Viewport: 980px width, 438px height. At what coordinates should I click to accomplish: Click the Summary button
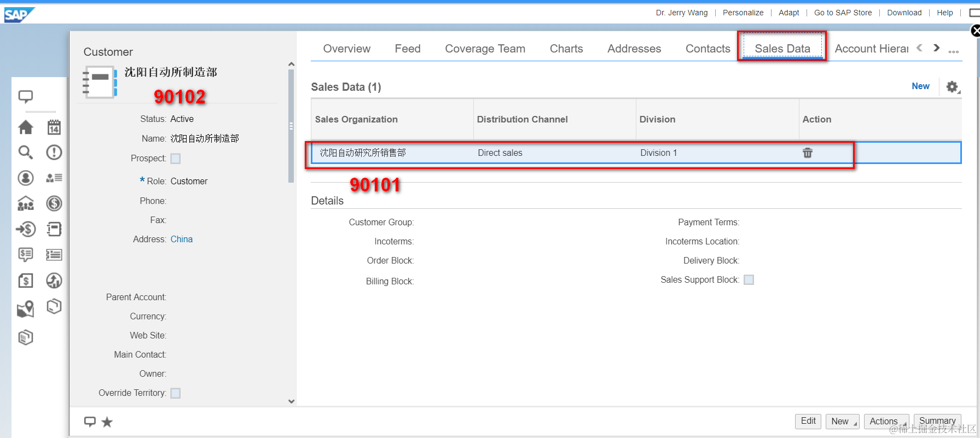point(937,421)
